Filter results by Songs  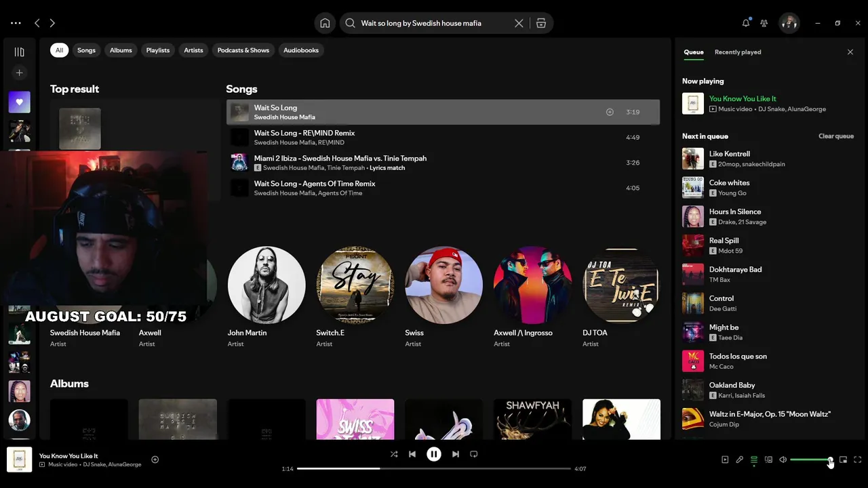[x=86, y=50]
